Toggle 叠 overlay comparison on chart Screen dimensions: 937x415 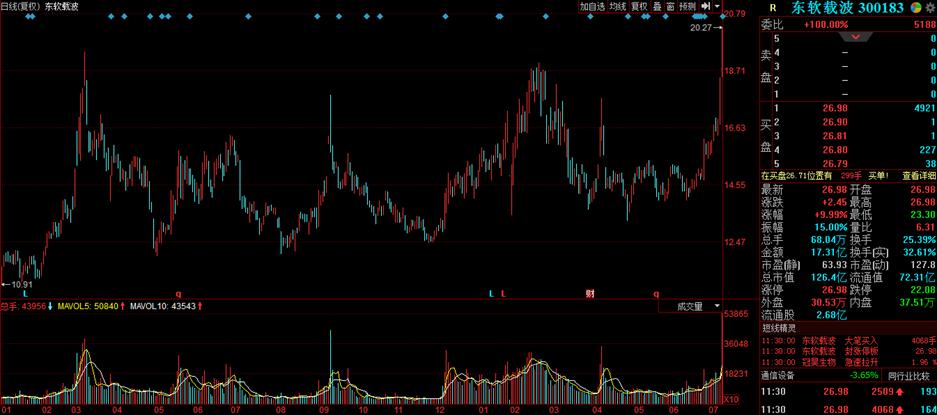pos(656,6)
